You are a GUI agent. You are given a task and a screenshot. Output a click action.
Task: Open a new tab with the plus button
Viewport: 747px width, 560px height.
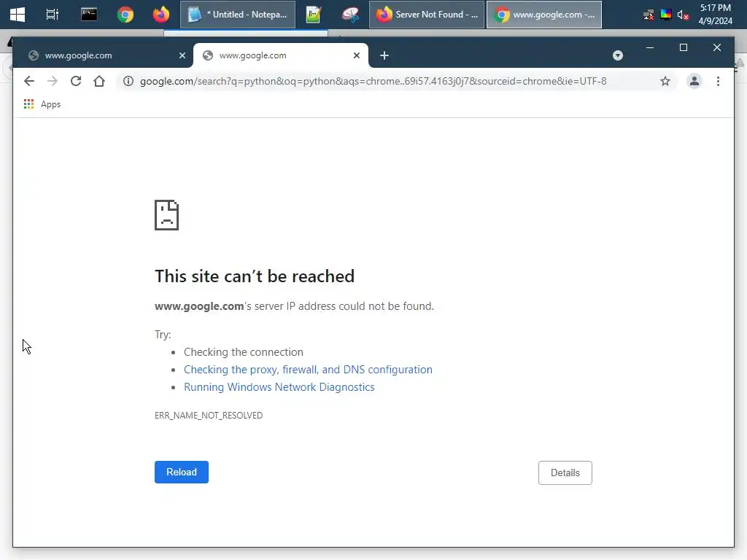pyautogui.click(x=384, y=55)
